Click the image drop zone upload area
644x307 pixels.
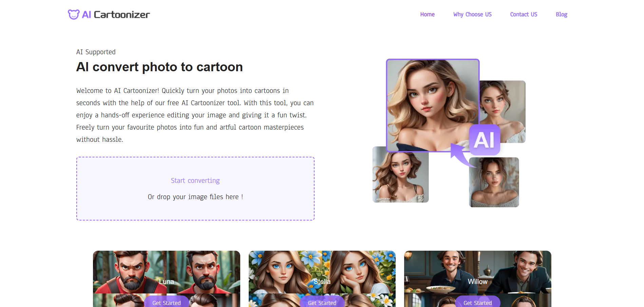[x=195, y=189]
